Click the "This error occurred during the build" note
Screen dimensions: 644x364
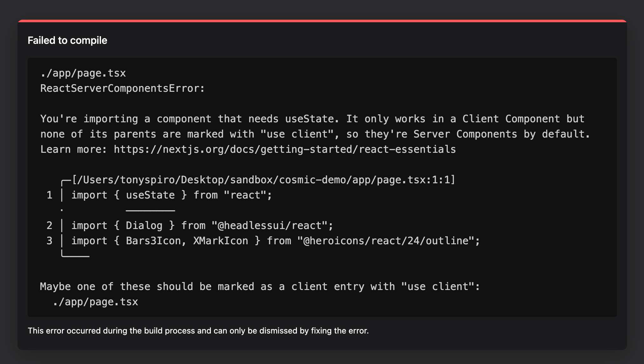point(198,331)
